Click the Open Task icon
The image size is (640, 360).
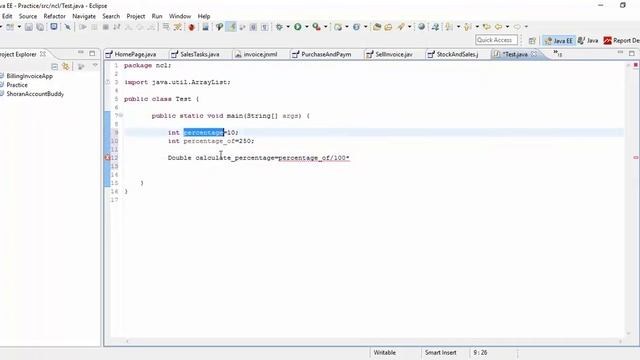click(388, 27)
